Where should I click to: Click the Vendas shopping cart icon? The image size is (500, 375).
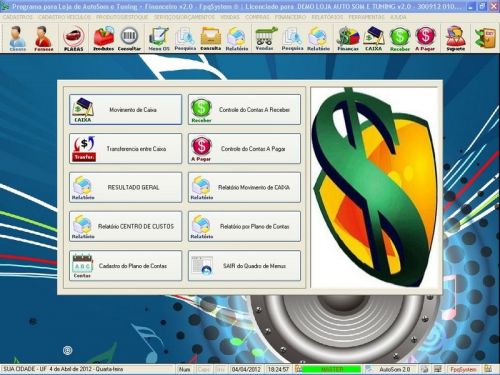pos(265,38)
